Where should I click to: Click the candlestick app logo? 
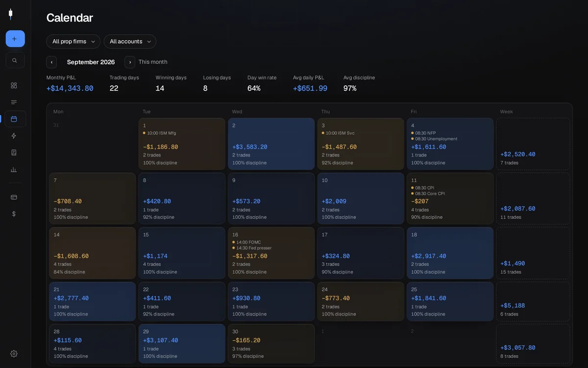click(10, 14)
